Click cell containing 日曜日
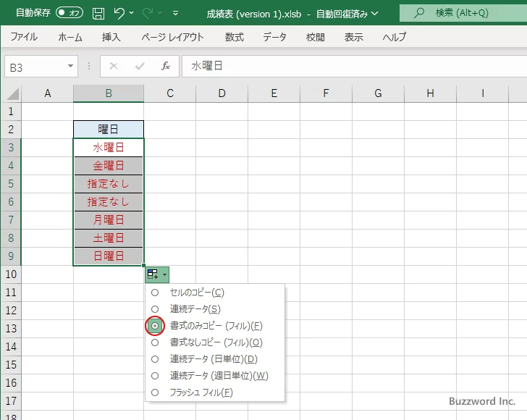The image size is (527, 420). (109, 256)
